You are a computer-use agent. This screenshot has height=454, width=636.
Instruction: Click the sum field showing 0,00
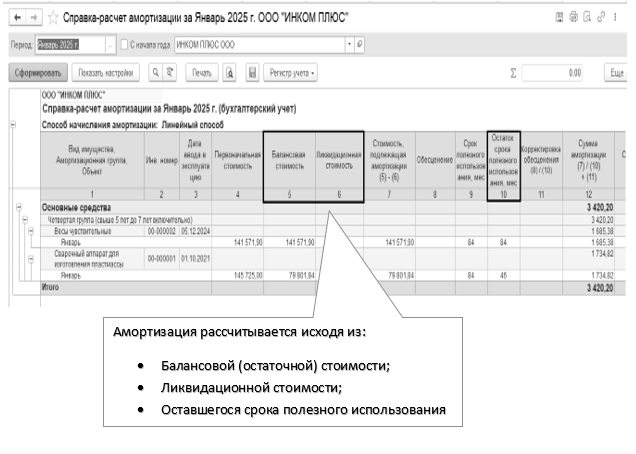click(552, 73)
